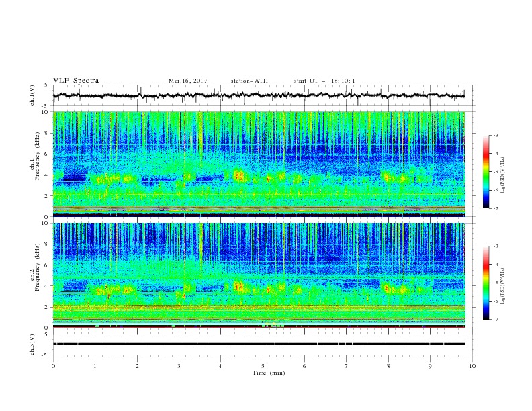Click the time axis tick label "1"

tap(95, 366)
